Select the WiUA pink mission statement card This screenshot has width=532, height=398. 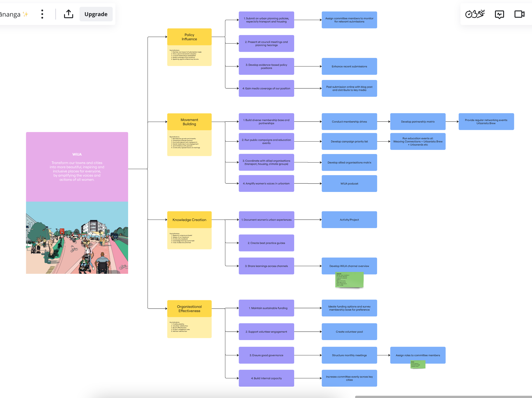[x=77, y=167]
